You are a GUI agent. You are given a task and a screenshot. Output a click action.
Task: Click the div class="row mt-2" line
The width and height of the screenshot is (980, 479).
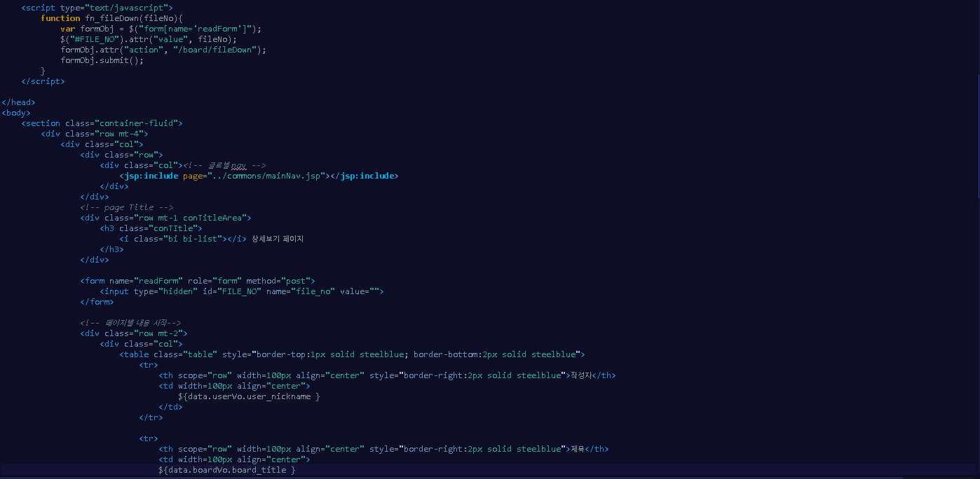point(134,333)
